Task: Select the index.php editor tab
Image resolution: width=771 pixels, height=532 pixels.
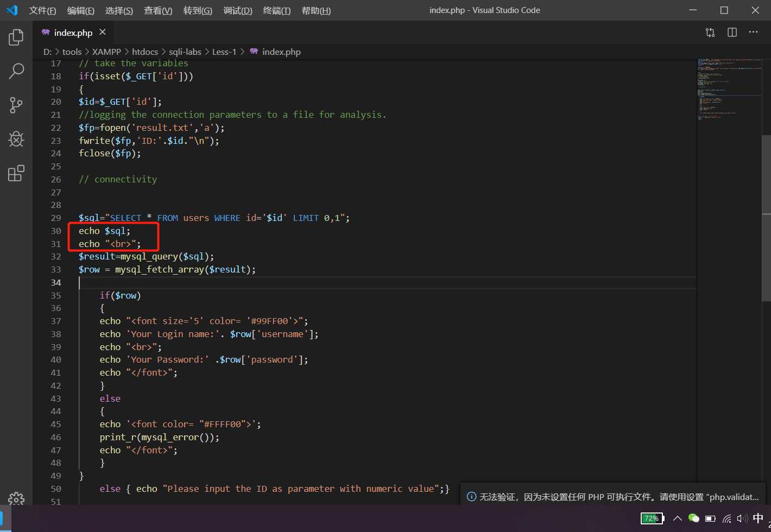Action: coord(73,33)
